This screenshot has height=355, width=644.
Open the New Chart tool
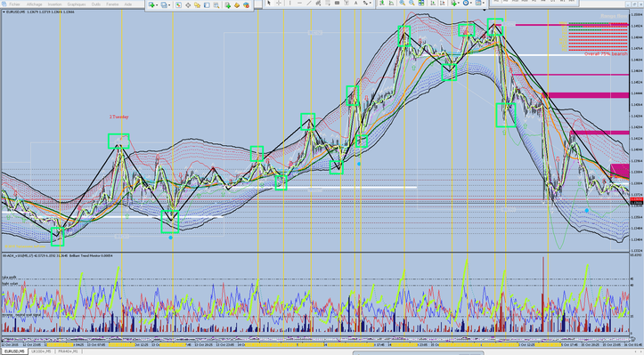[x=151, y=5]
